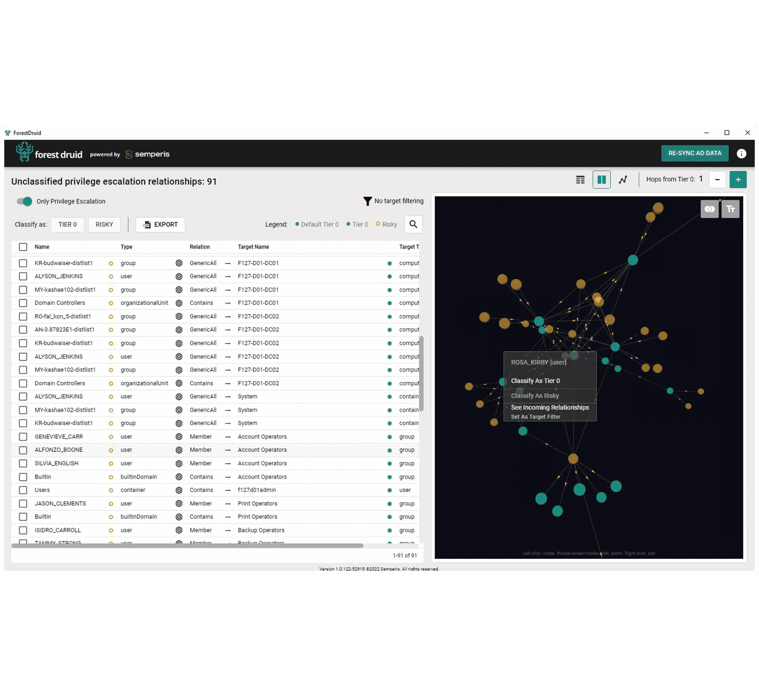
Task: Disable Only Privilege Escalation toggle
Action: click(25, 201)
